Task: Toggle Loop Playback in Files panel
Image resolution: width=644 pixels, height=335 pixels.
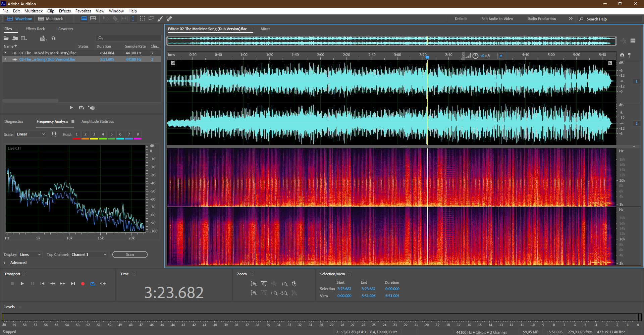Action: [81, 108]
